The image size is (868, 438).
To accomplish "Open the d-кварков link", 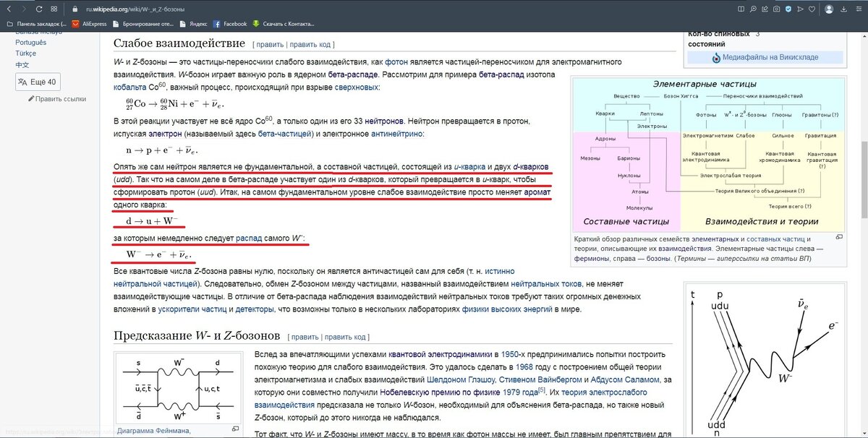I will pos(531,167).
